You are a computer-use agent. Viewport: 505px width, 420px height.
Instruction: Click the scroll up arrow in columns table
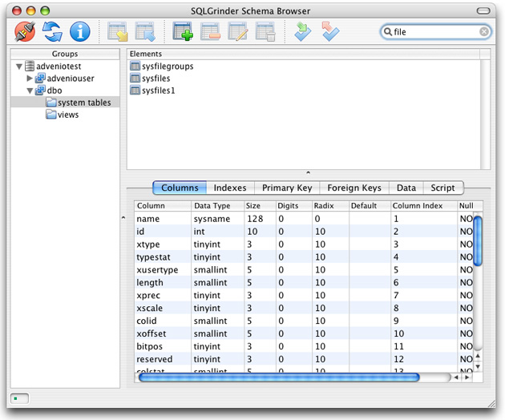click(478, 356)
